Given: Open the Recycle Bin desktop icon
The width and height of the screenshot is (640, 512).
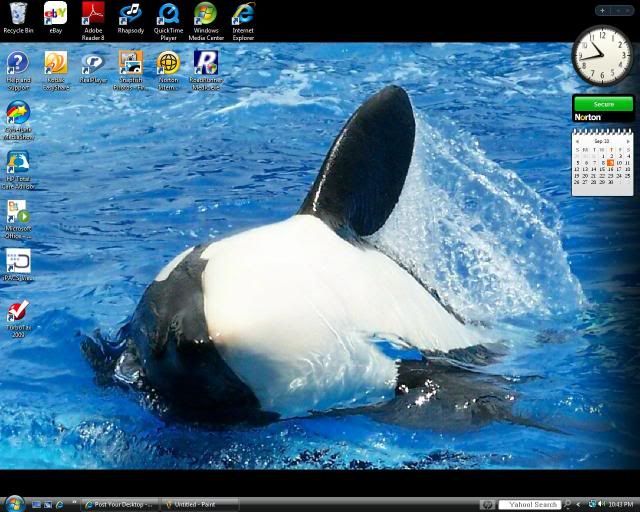Looking at the screenshot, I should 18,18.
